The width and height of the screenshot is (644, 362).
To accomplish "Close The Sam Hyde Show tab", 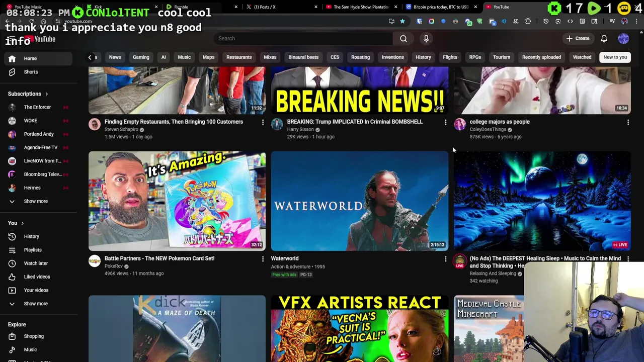I will tap(395, 7).
